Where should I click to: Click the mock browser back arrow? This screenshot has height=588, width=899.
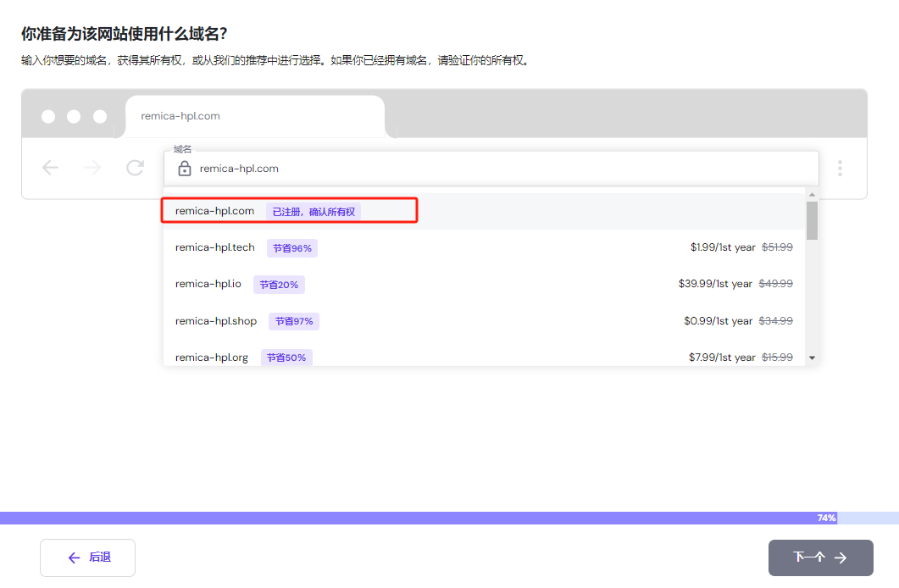51,168
